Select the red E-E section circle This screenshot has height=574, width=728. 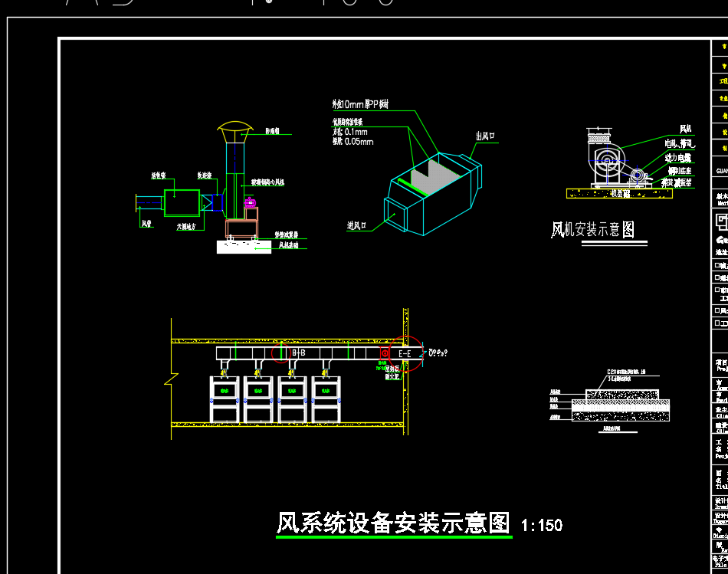[405, 353]
